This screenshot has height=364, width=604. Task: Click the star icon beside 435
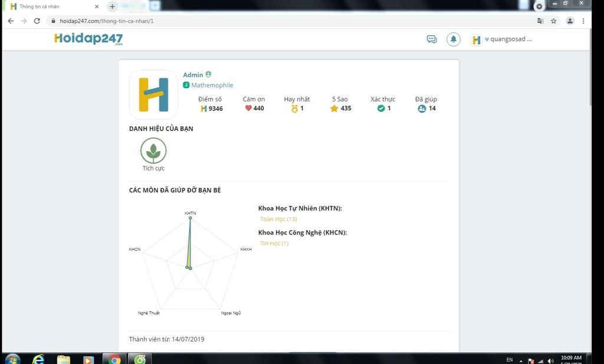click(x=334, y=108)
